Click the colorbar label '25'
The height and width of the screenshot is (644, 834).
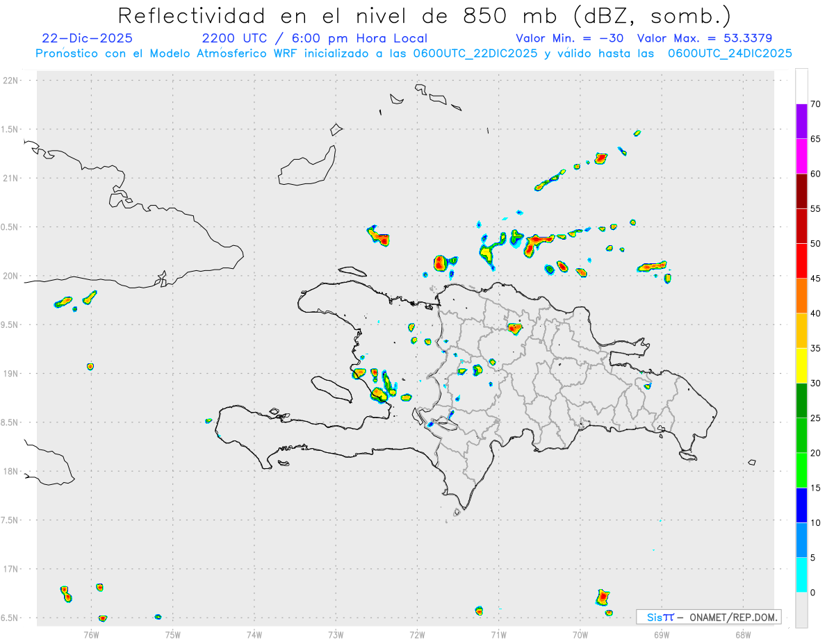click(816, 418)
